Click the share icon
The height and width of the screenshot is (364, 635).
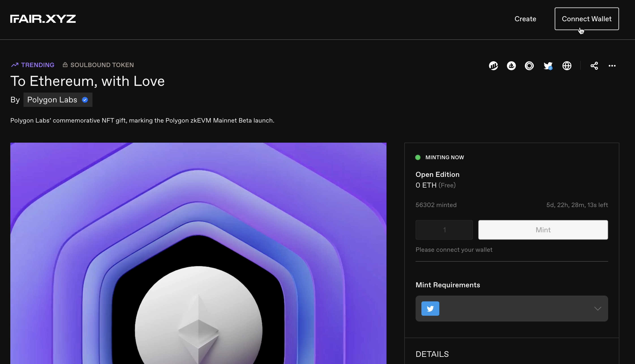(594, 66)
